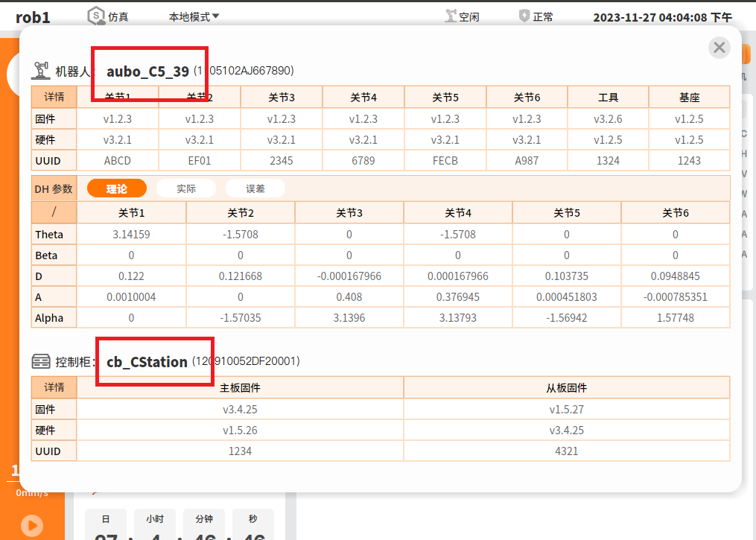Click Alpha value 3.1396
The image size is (756, 540).
[349, 318]
